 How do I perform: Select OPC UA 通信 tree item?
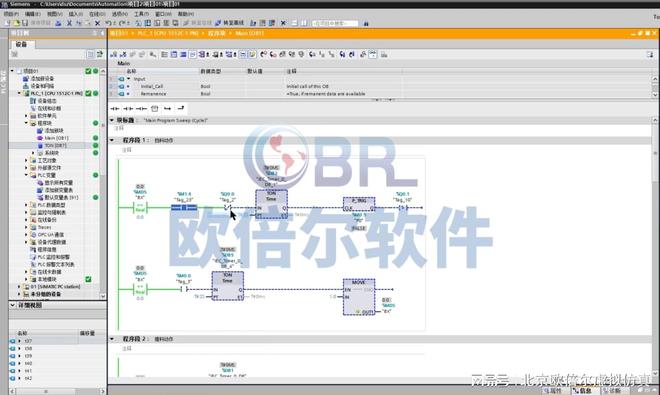51,235
